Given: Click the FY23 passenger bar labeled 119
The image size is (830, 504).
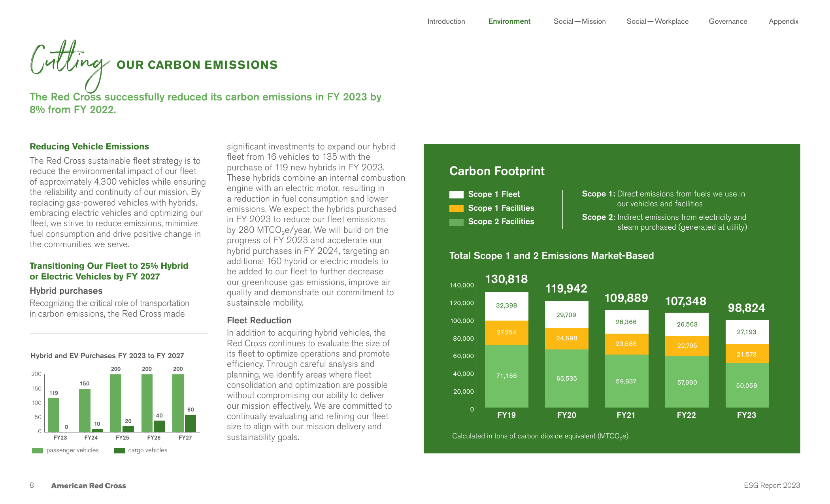Looking at the screenshot, I should 54,415.
